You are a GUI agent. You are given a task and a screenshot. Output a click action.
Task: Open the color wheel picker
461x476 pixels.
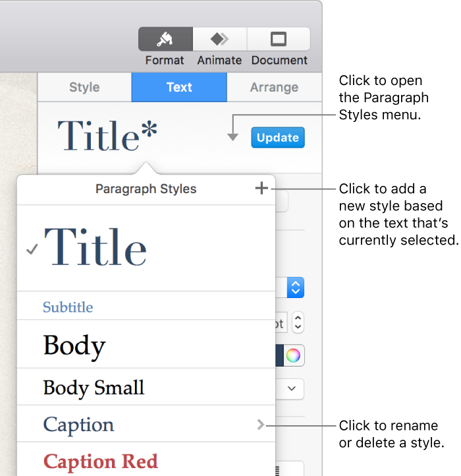point(293,355)
